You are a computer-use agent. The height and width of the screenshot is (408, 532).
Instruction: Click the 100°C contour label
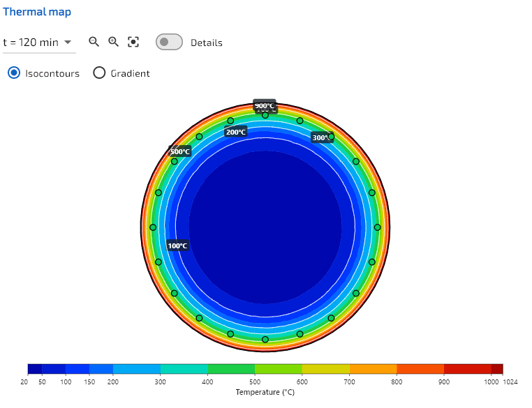[x=177, y=245]
